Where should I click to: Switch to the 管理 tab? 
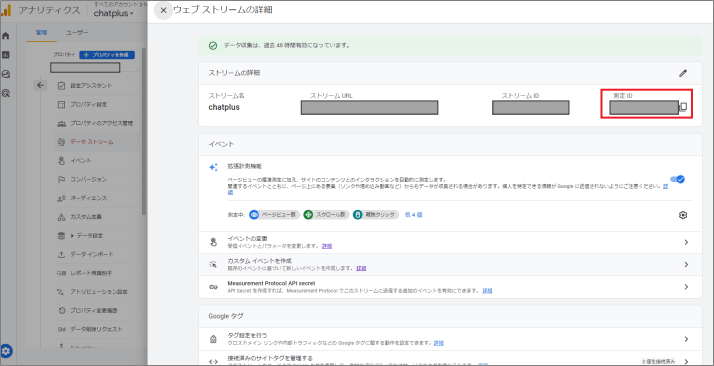pyautogui.click(x=41, y=33)
